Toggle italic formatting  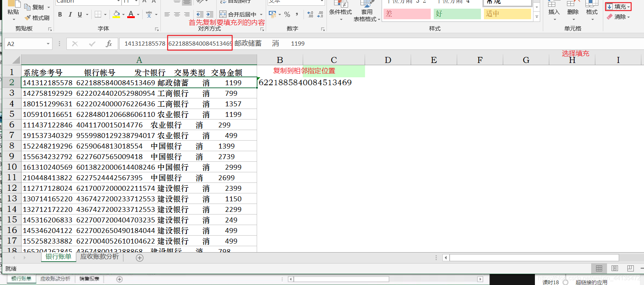tap(70, 14)
